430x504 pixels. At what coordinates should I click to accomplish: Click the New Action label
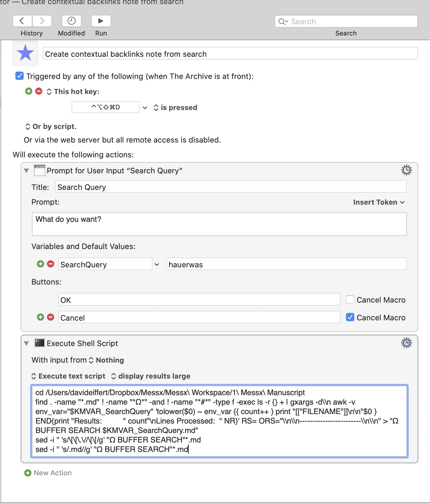click(53, 473)
